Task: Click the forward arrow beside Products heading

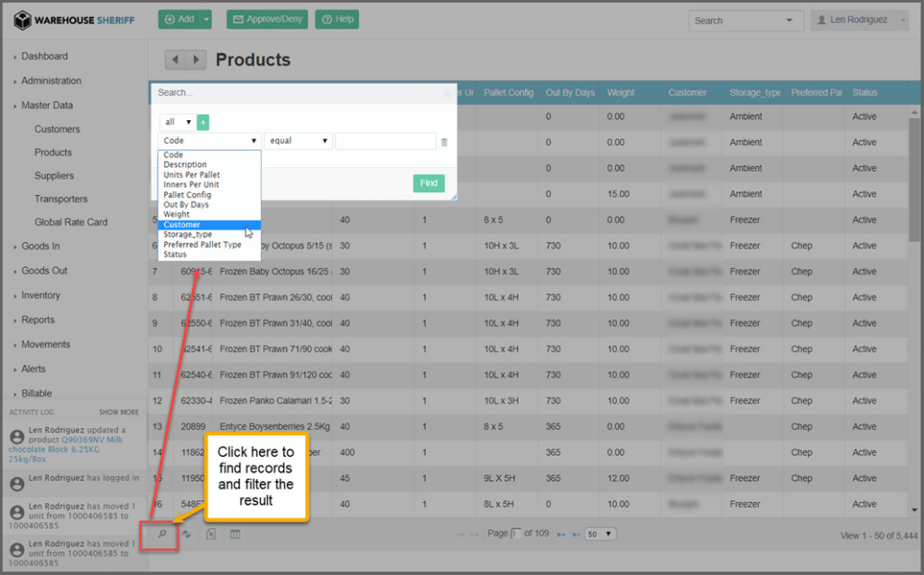Action: pyautogui.click(x=196, y=60)
